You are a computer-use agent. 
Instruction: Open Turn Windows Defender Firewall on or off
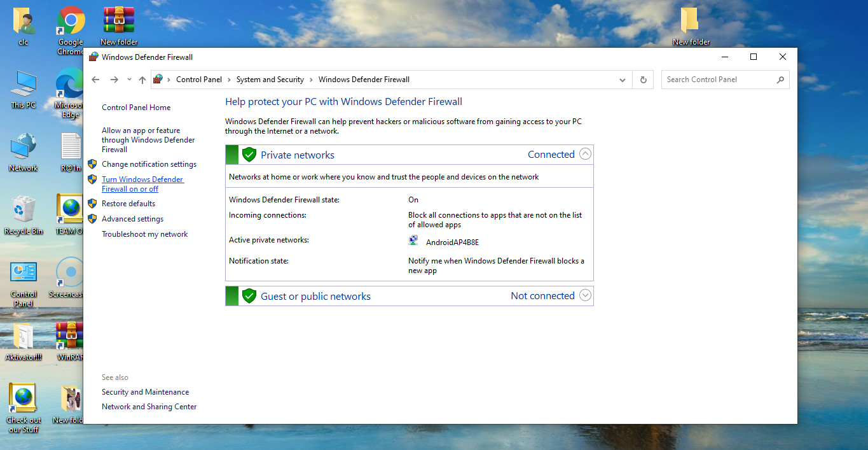142,183
